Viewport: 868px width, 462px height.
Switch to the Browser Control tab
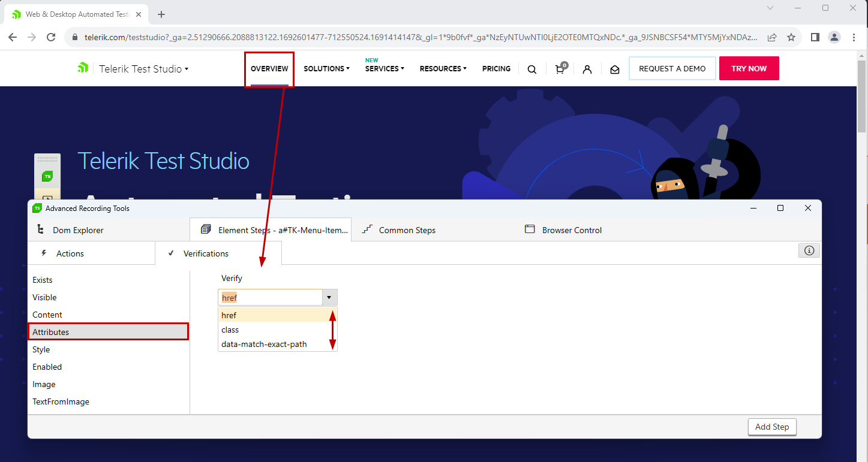[572, 230]
